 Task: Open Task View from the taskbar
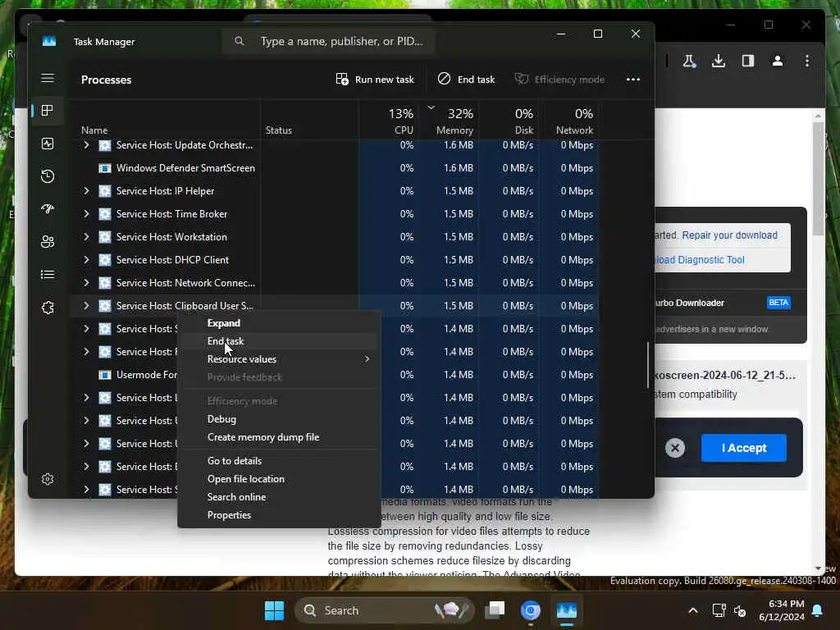click(495, 610)
